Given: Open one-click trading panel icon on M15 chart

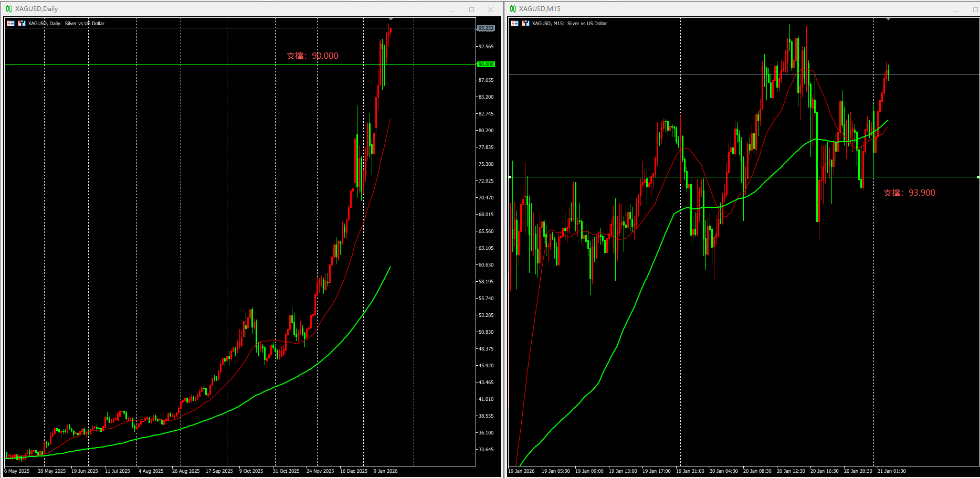Looking at the screenshot, I should click(514, 23).
